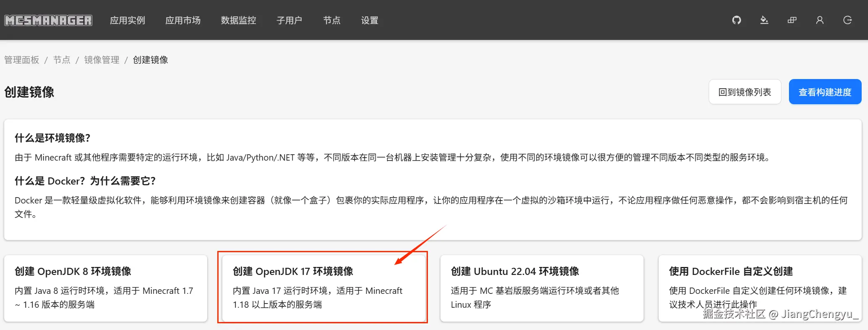Screen dimensions: 868x330
Task: Click the 什么是 Docker? 为什么需要它? heading
Action: click(85, 181)
